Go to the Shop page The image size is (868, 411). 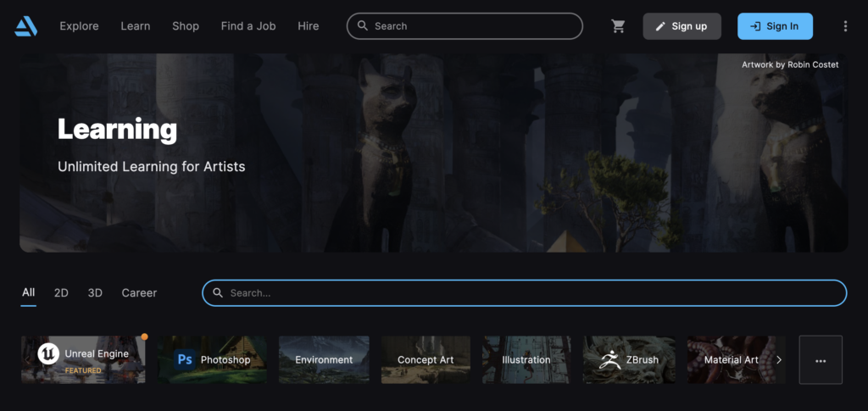[x=186, y=26]
